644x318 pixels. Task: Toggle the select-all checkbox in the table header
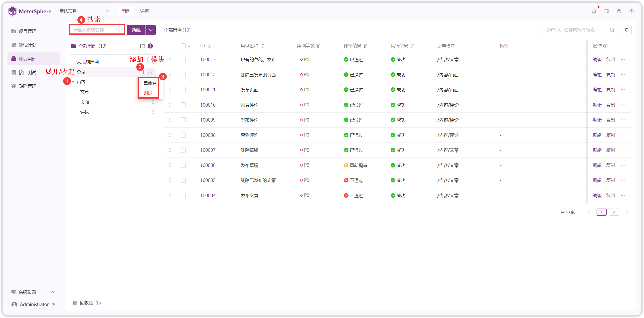(183, 46)
